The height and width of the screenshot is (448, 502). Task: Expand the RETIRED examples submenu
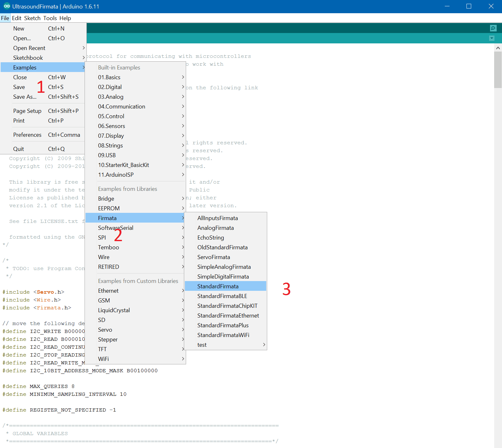tap(135, 267)
